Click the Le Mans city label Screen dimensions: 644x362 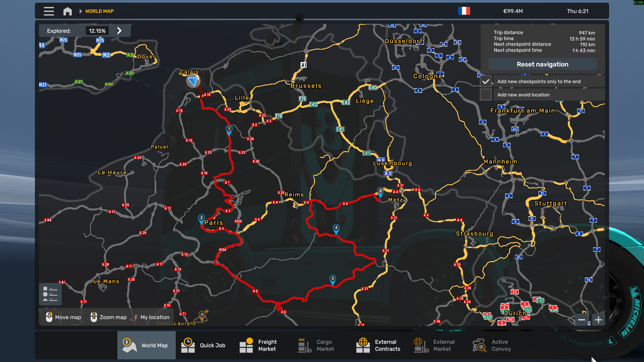tap(106, 281)
